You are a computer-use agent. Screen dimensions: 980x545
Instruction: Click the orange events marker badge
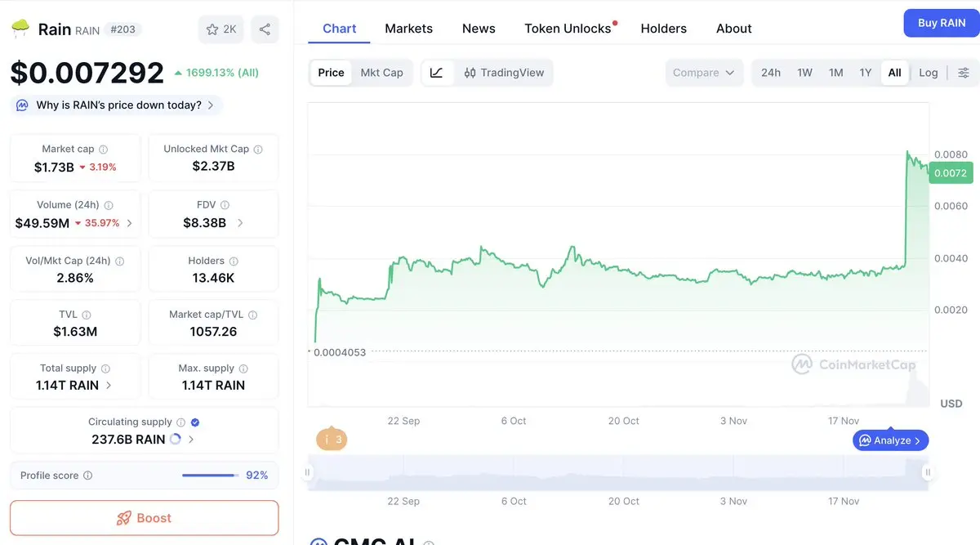pos(331,440)
